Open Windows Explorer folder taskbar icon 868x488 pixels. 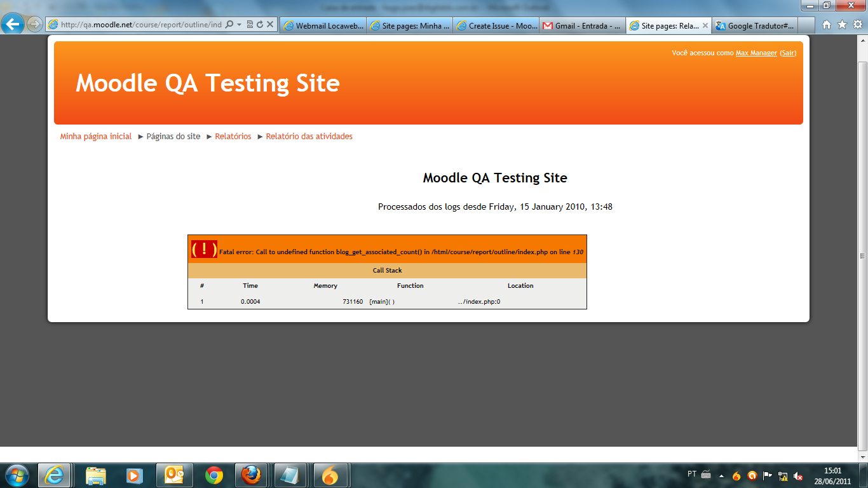pos(96,475)
